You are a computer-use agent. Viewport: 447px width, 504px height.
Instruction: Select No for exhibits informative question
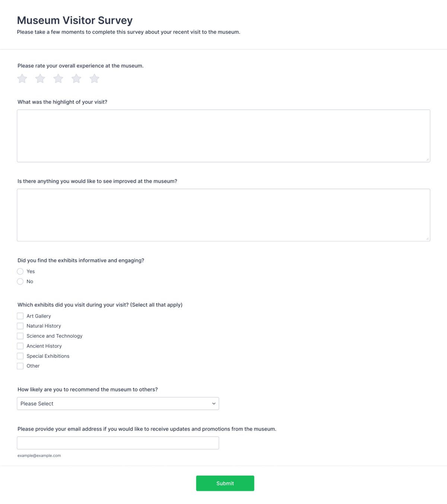click(x=20, y=281)
